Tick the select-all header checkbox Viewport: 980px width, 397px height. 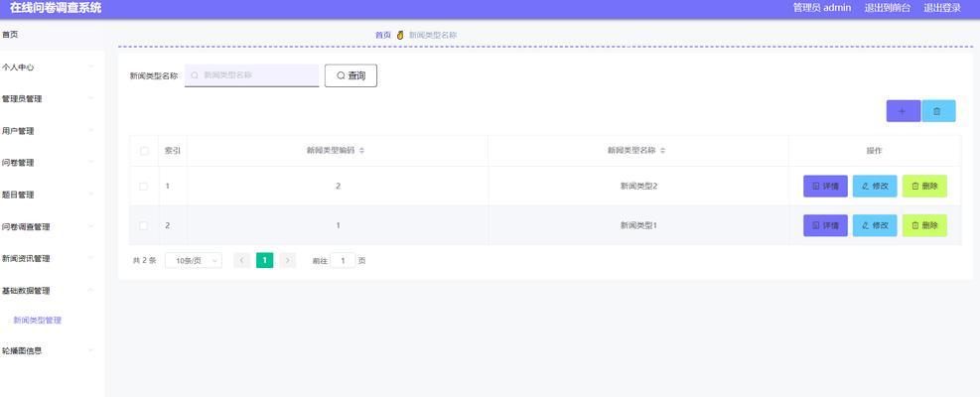click(144, 151)
